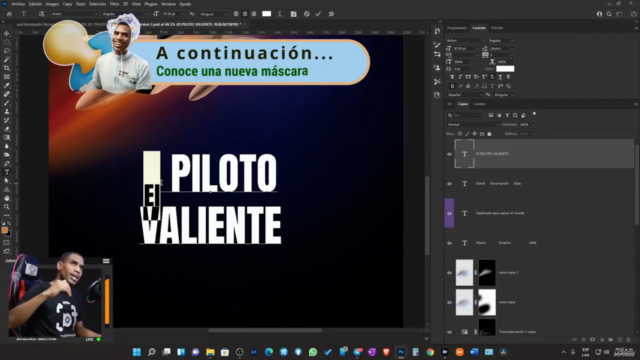Viewport: 640px width, 360px height.
Task: Open the warp text icon in options bar
Action: click(x=280, y=14)
